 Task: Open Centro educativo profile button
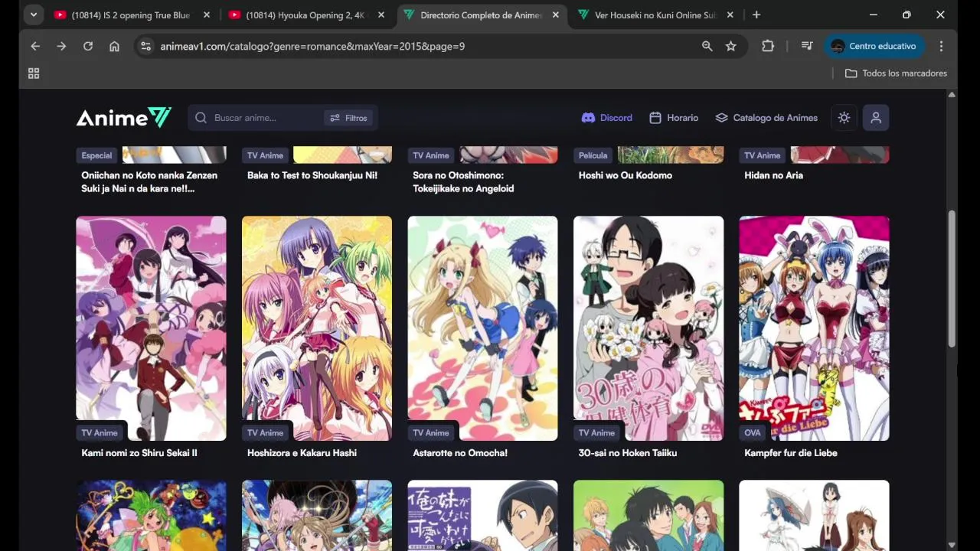(x=874, y=46)
